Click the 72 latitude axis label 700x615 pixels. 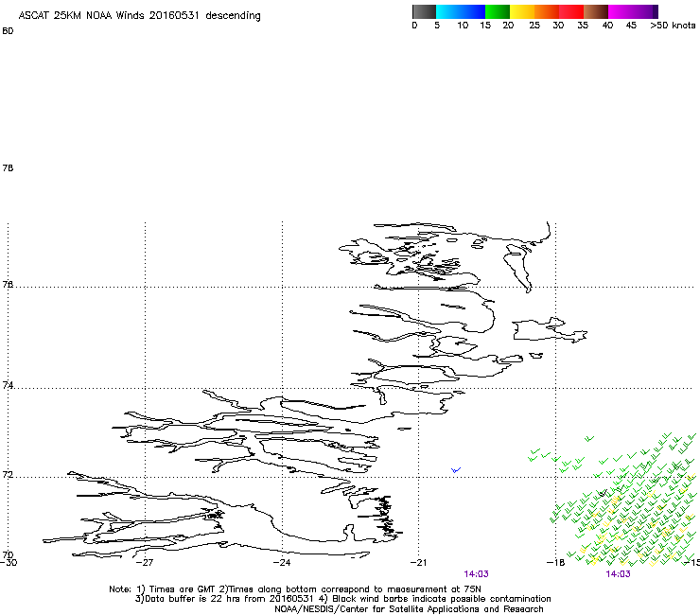pyautogui.click(x=8, y=474)
